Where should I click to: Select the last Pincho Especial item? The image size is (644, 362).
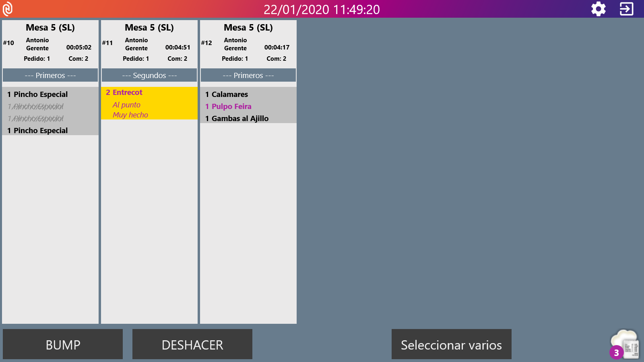point(41,131)
